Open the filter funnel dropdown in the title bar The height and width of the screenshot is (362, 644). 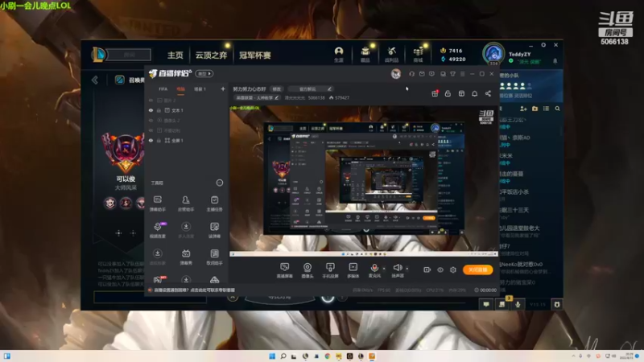point(452,74)
